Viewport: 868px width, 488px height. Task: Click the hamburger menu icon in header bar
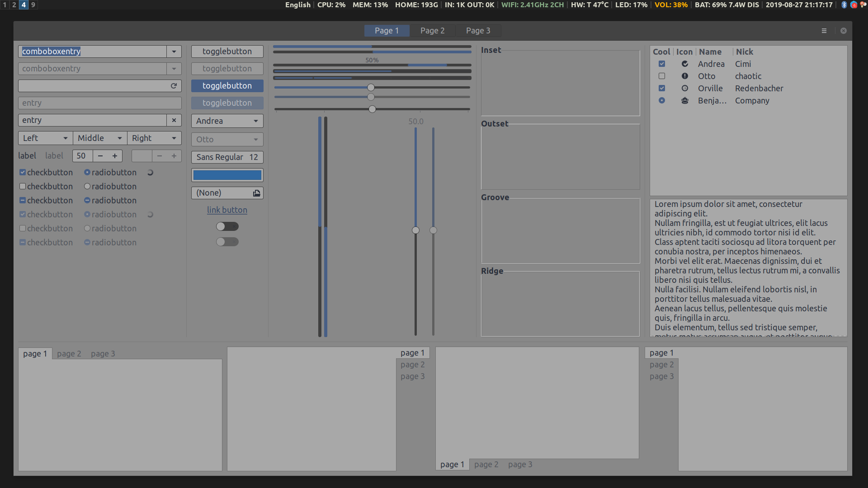(824, 31)
